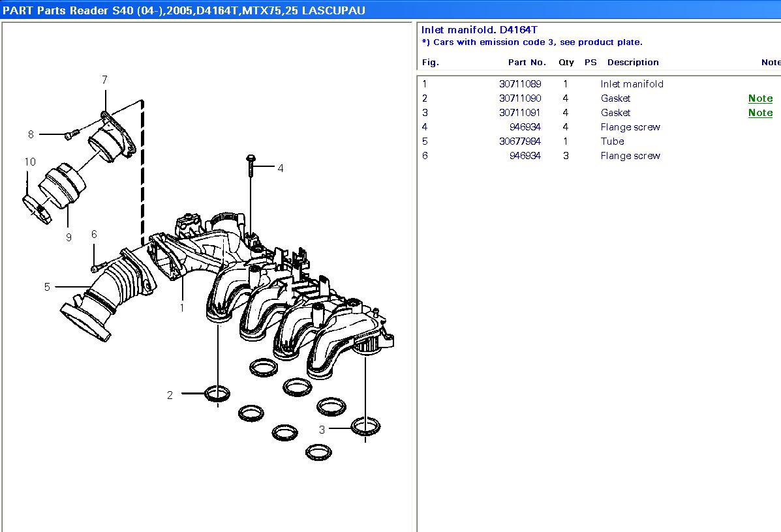Click the 'Inlet manifold' description in the table

[x=632, y=84]
